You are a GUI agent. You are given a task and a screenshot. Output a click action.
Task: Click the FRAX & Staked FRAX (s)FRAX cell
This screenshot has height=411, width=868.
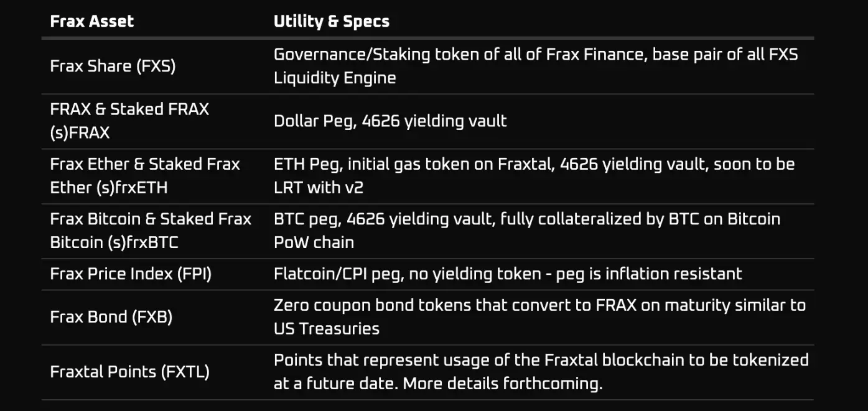[129, 121]
